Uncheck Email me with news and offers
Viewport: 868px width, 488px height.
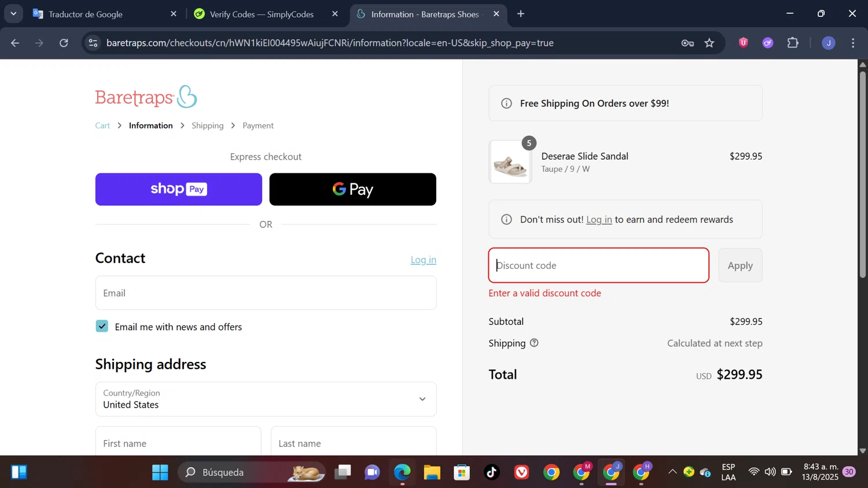click(102, 326)
